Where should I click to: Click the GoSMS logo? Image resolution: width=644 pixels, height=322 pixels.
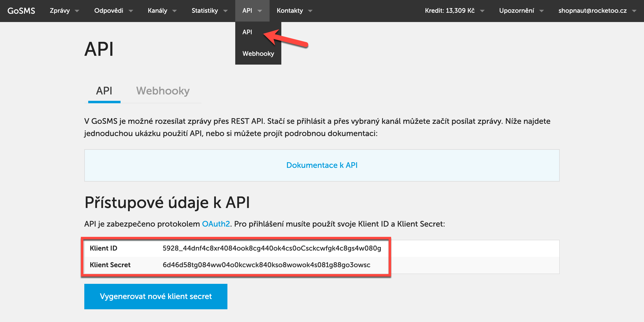pyautogui.click(x=21, y=11)
